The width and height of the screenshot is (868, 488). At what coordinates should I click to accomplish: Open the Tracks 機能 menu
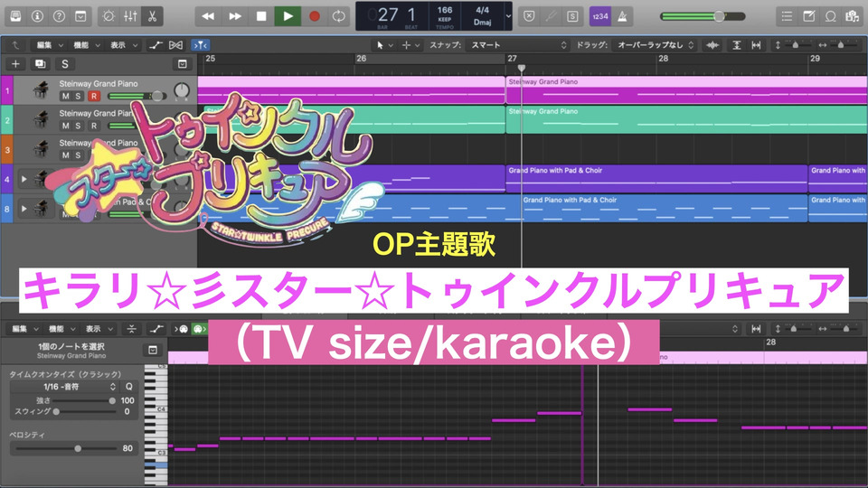(87, 45)
